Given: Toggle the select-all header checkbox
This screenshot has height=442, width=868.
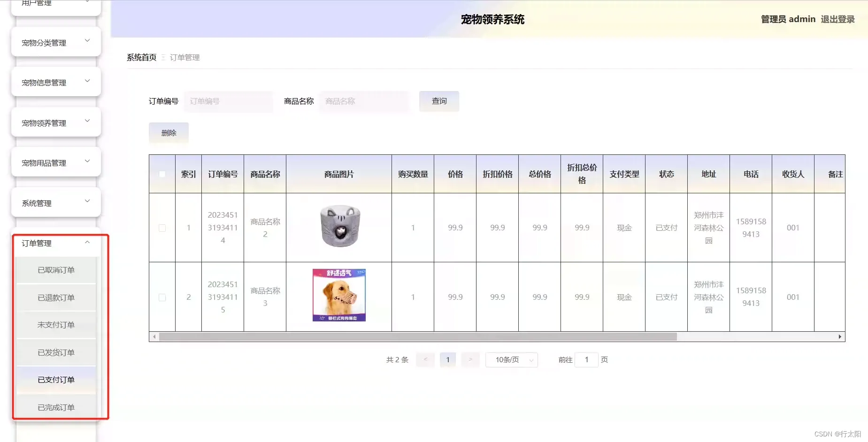Looking at the screenshot, I should pos(162,174).
